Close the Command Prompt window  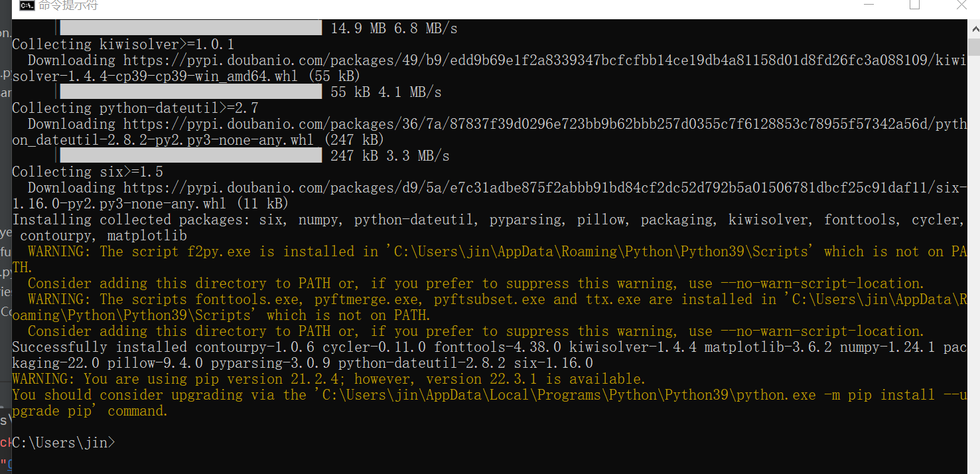pos(961,5)
